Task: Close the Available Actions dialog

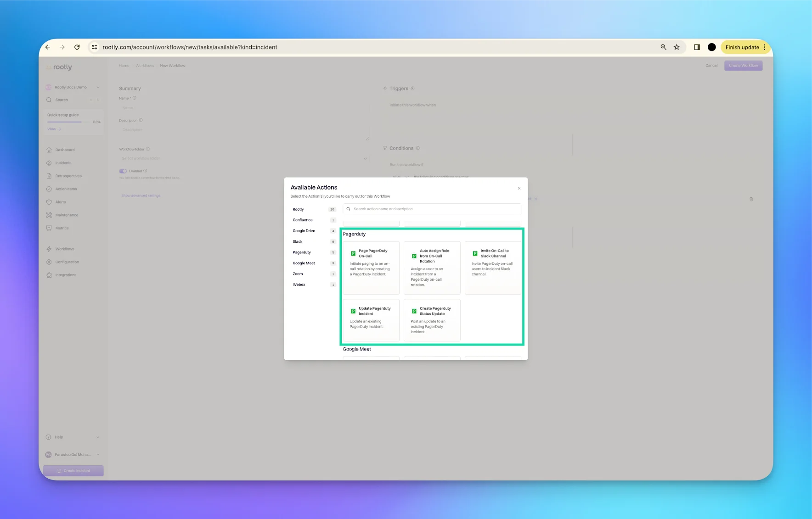Action: (x=519, y=189)
